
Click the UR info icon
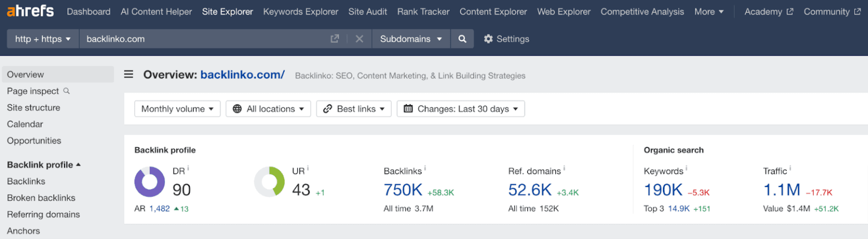pos(308,168)
